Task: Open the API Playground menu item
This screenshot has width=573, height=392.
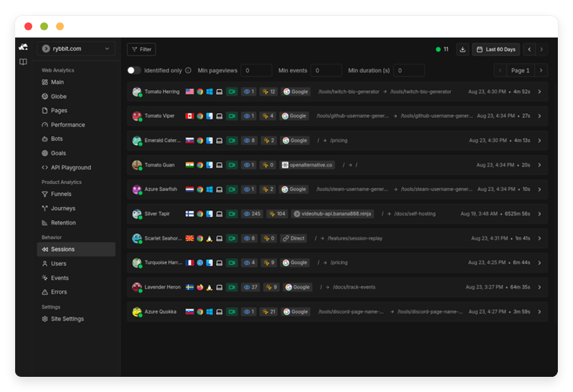Action: tap(76, 167)
